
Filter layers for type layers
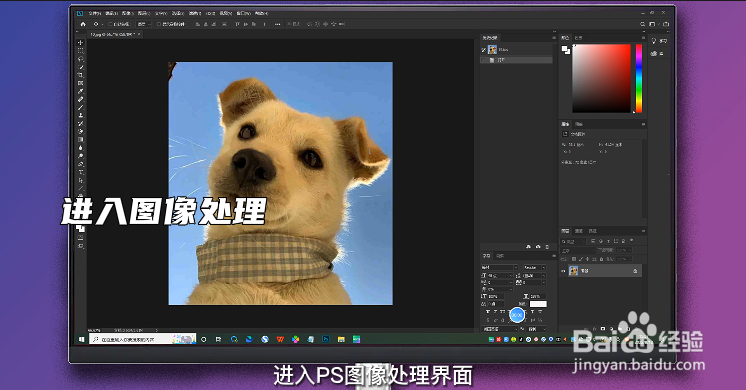609,242
